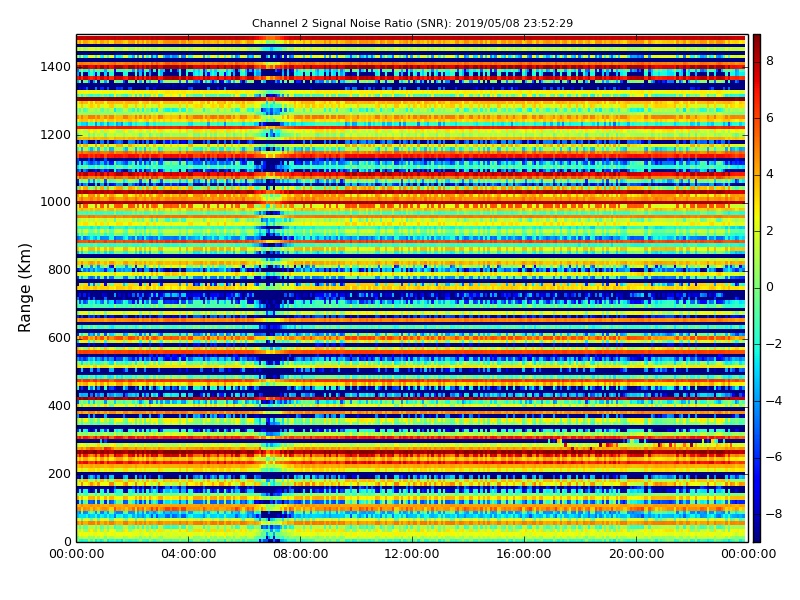Click the colorbar label −4
800x600 pixels.
coord(774,401)
